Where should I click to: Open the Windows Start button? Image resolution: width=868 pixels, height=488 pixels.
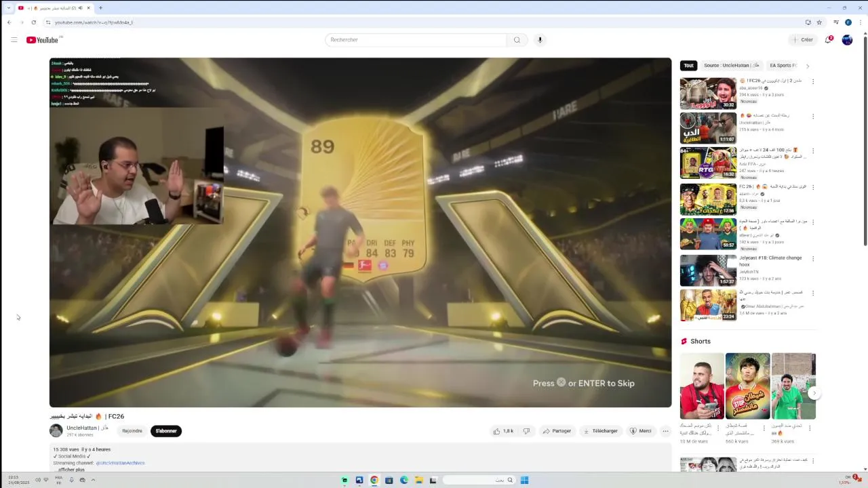click(x=524, y=480)
